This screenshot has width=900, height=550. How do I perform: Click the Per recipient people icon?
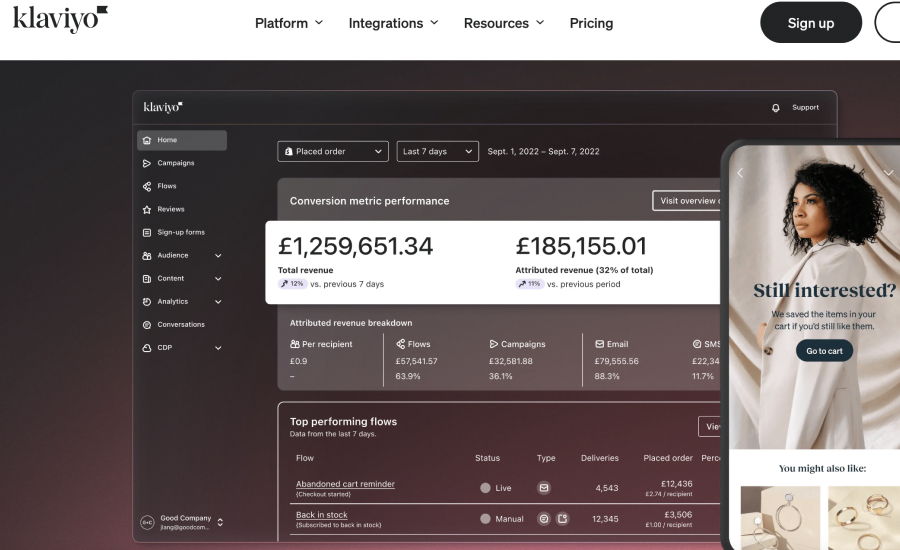tap(295, 344)
